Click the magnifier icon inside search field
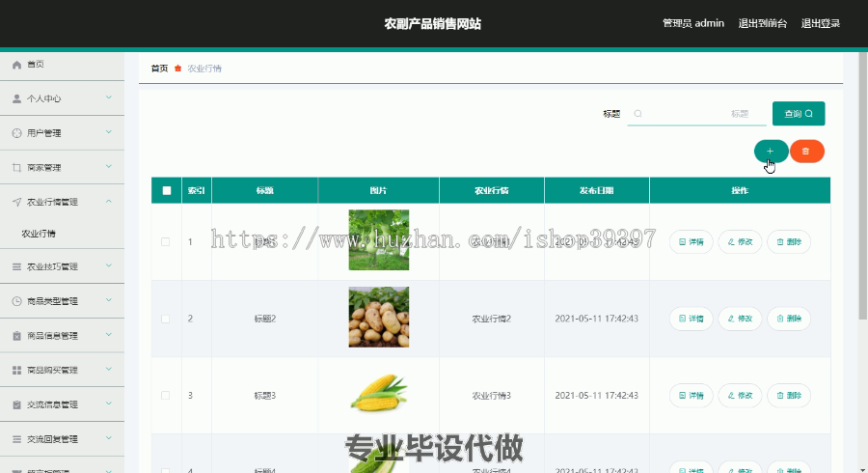868x473 pixels. [x=637, y=114]
